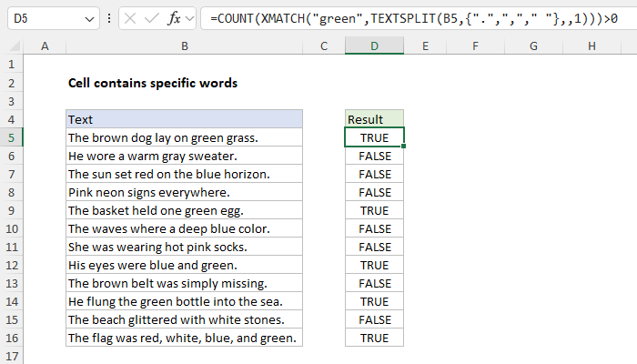Screen dimensions: 637x364
Task: Click FALSE result in row 7
Action: point(374,175)
